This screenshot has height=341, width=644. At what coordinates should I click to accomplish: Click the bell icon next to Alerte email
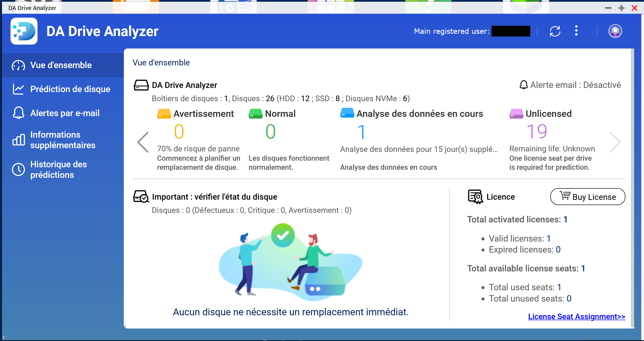[x=523, y=85]
